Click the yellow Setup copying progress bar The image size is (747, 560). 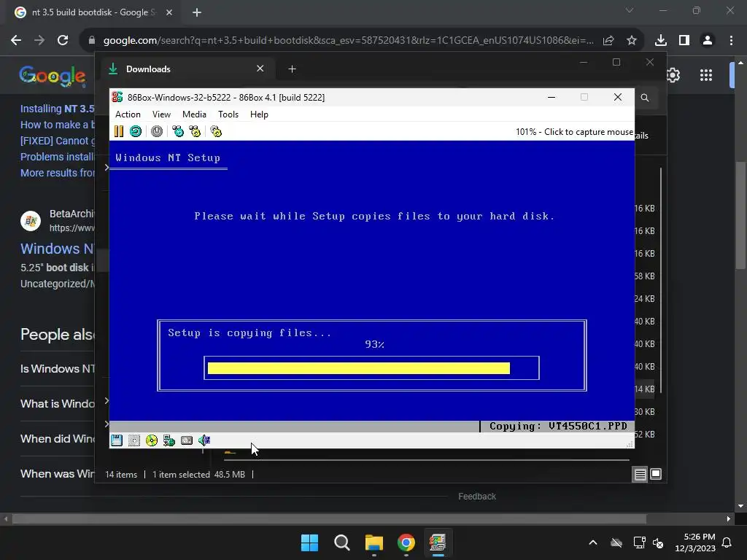(x=359, y=368)
